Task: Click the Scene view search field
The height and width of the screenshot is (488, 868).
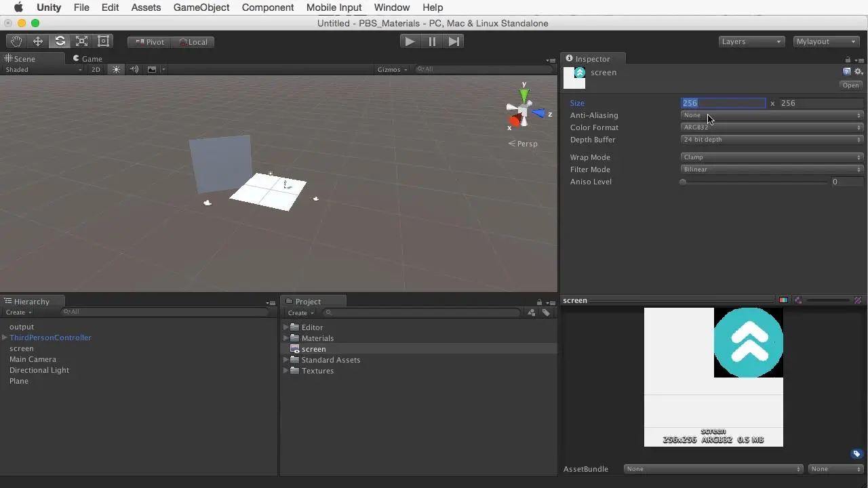Action: (x=483, y=69)
